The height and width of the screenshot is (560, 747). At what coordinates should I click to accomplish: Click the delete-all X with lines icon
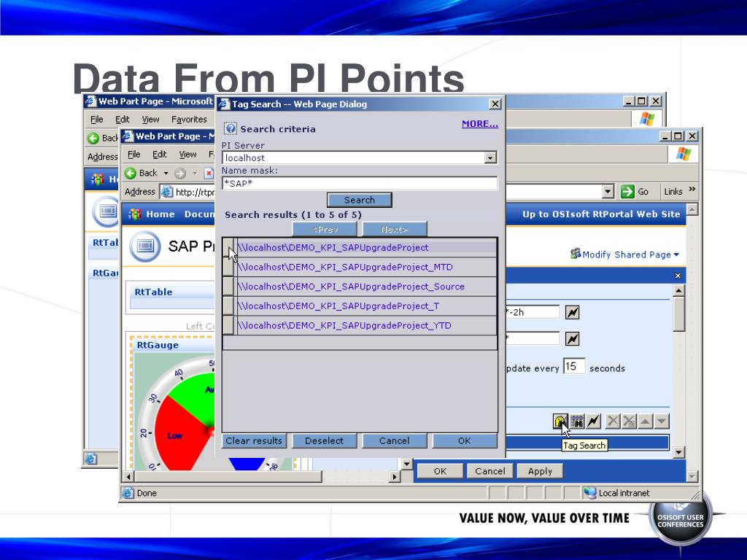tap(629, 421)
